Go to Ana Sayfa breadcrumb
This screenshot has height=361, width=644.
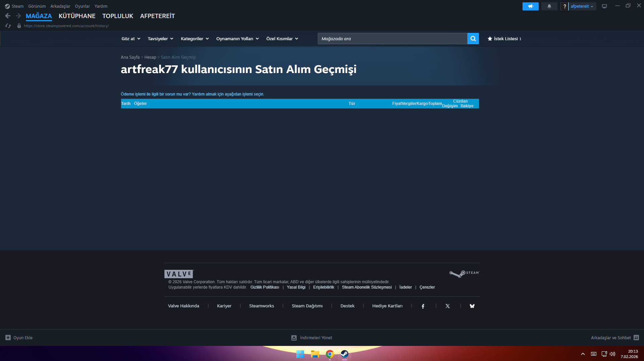pyautogui.click(x=130, y=57)
